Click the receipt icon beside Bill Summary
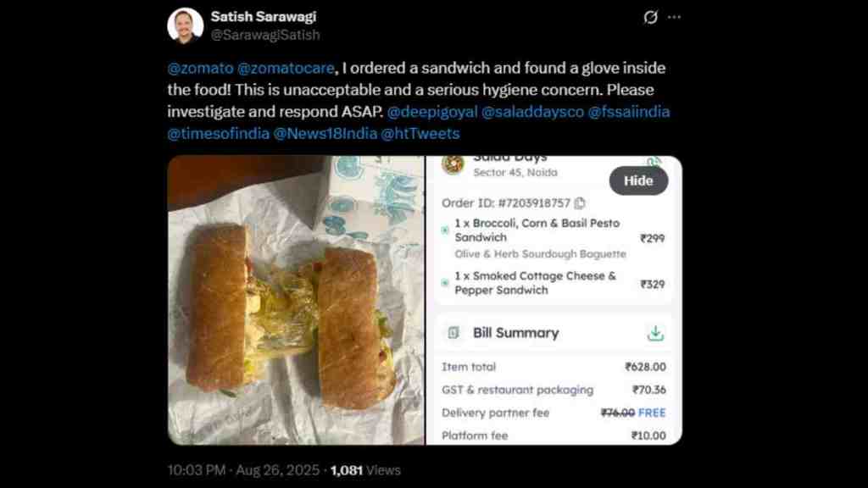 tap(453, 333)
